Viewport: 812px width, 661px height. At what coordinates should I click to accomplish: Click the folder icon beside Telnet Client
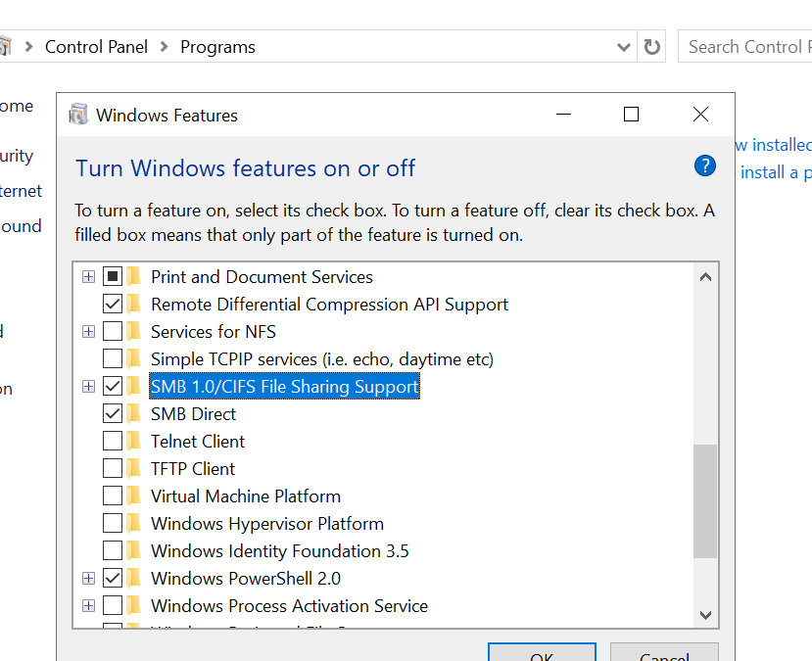[132, 441]
